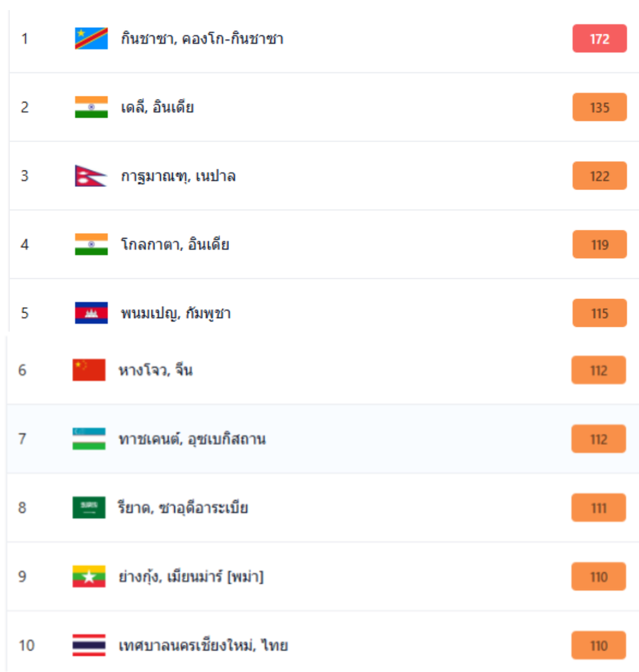This screenshot has height=672, width=639.
Task: Click the DR Congo flag beside Kinshasa
Action: [91, 39]
